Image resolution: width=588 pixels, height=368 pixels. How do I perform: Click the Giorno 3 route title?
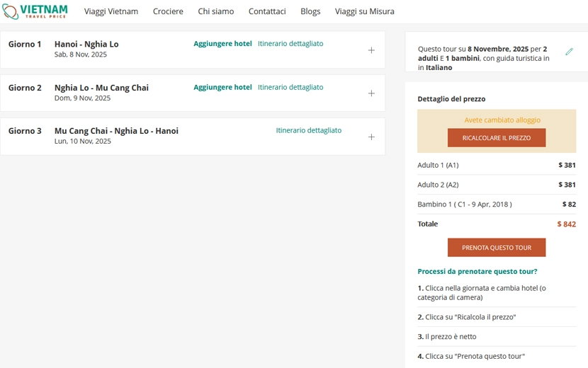coord(116,131)
